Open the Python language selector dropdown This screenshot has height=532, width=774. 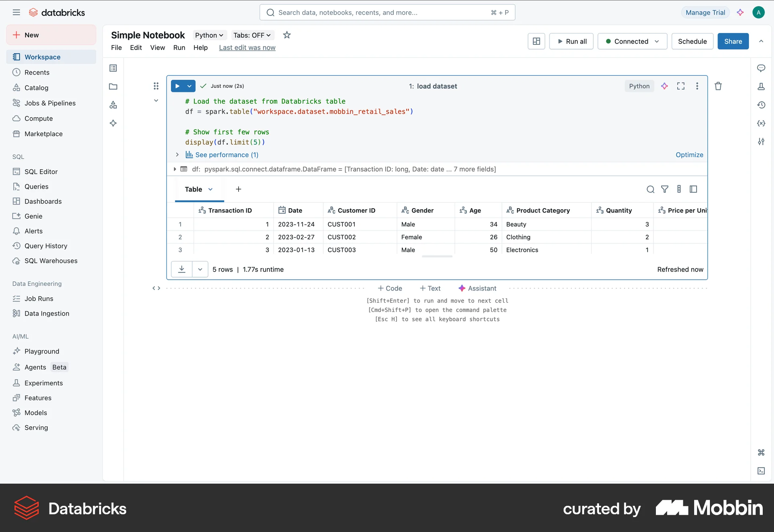209,35
